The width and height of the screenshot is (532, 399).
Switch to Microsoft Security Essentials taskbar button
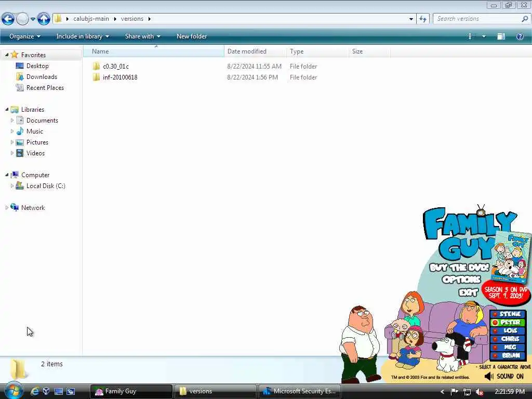click(300, 391)
